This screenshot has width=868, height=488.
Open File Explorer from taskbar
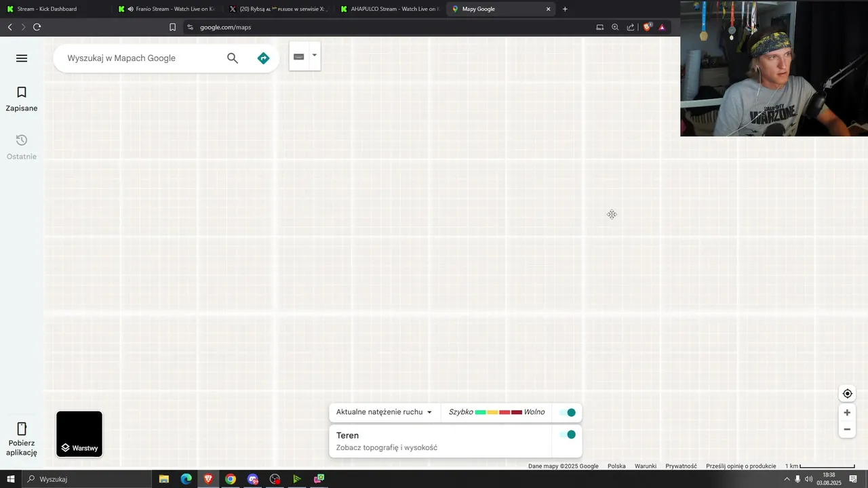(x=164, y=479)
